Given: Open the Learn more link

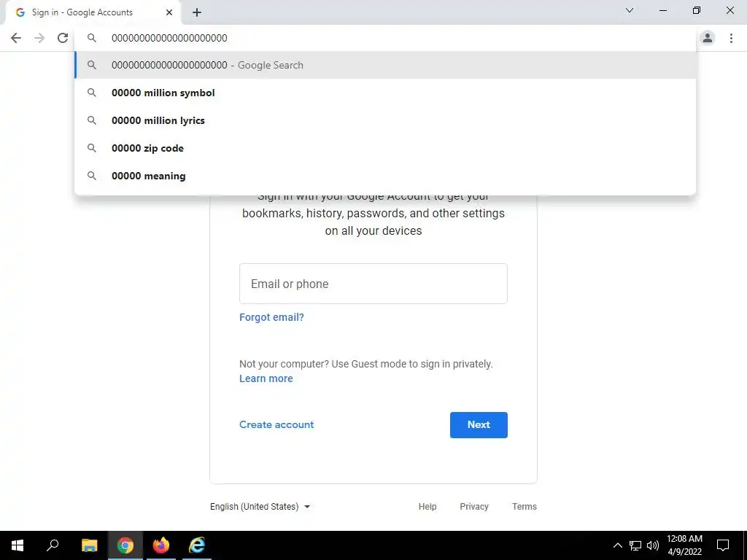Looking at the screenshot, I should tap(266, 378).
